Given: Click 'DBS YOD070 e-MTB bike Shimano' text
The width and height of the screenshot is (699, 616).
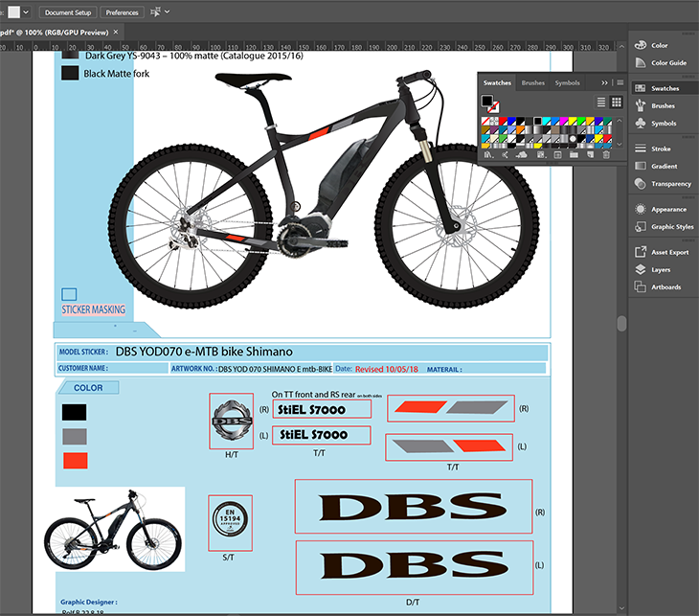Looking at the screenshot, I should pos(204,352).
